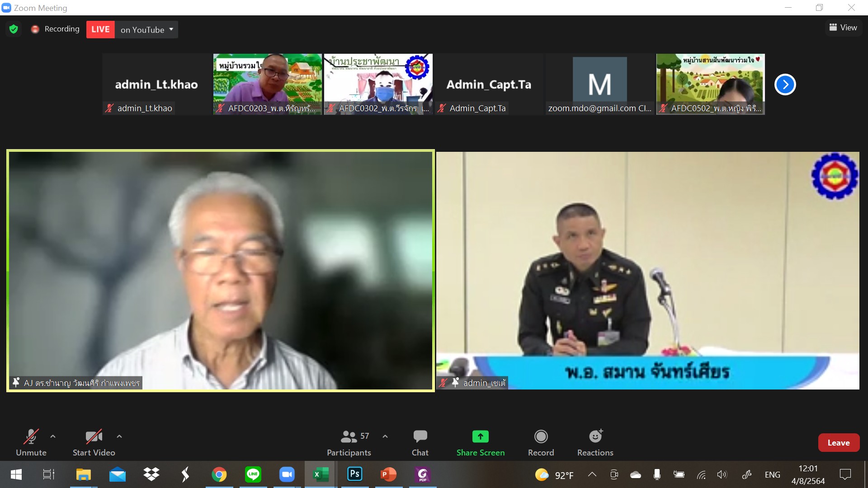Image resolution: width=868 pixels, height=488 pixels.
Task: Open Mail app from taskbar
Action: (x=117, y=474)
